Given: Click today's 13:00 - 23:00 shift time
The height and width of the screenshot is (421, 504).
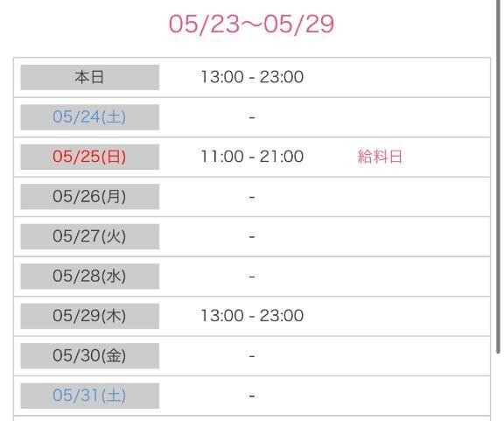Looking at the screenshot, I should (x=252, y=77).
